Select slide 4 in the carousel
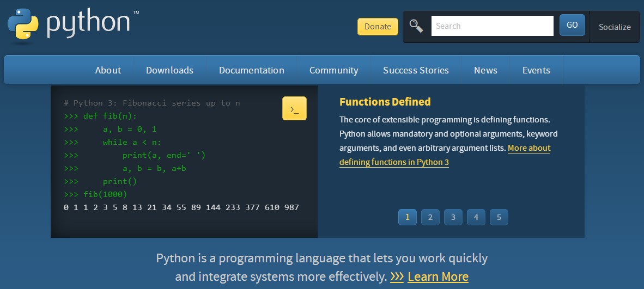The width and height of the screenshot is (644, 289). (476, 217)
